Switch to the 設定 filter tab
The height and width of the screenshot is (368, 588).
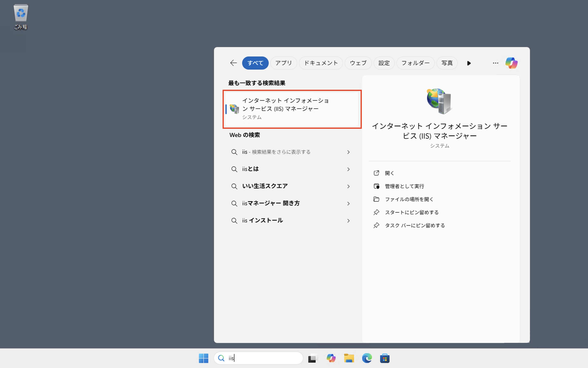384,63
